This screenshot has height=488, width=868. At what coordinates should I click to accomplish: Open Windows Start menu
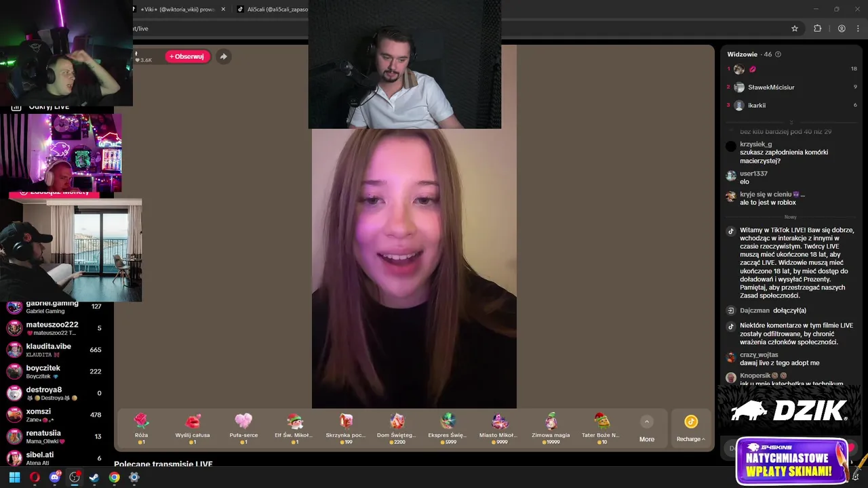pos(14,477)
